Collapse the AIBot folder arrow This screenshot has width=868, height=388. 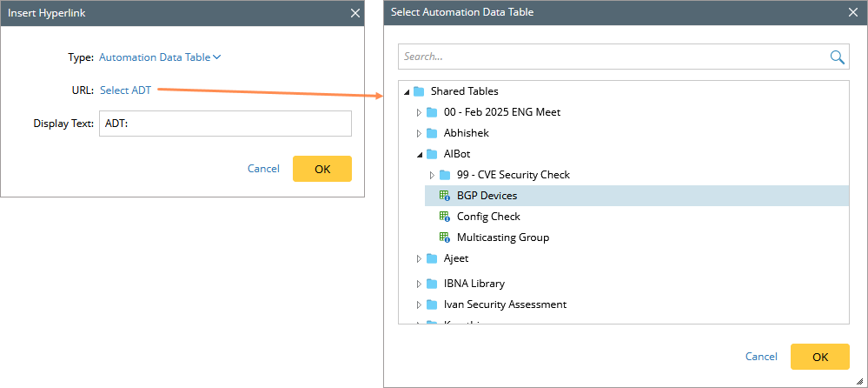(420, 155)
